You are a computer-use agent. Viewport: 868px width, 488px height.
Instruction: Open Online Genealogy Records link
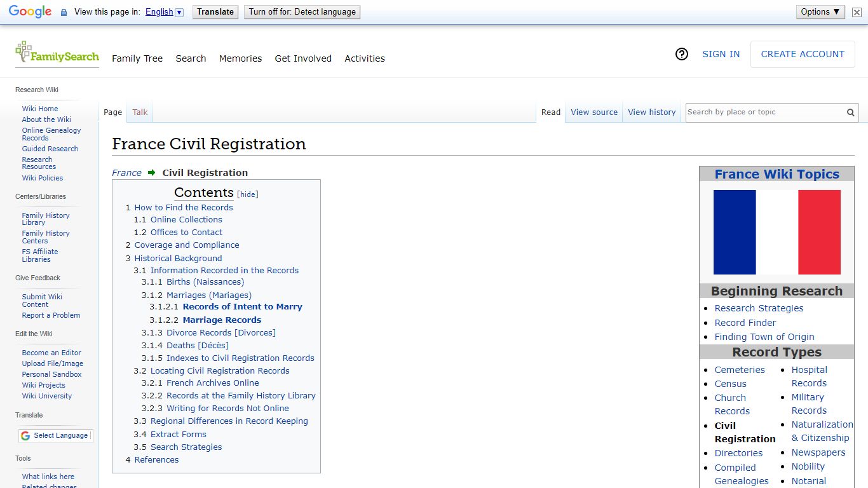pyautogui.click(x=51, y=134)
